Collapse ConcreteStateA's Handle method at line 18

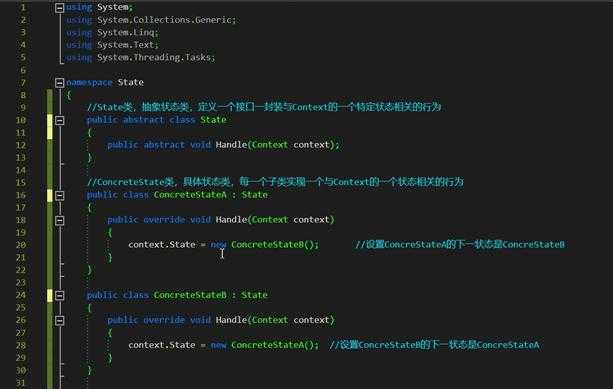pyautogui.click(x=59, y=220)
